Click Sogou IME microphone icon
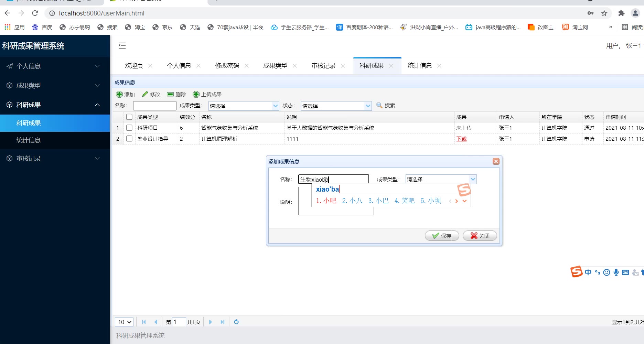Screen dimensions: 644x344 point(616,272)
